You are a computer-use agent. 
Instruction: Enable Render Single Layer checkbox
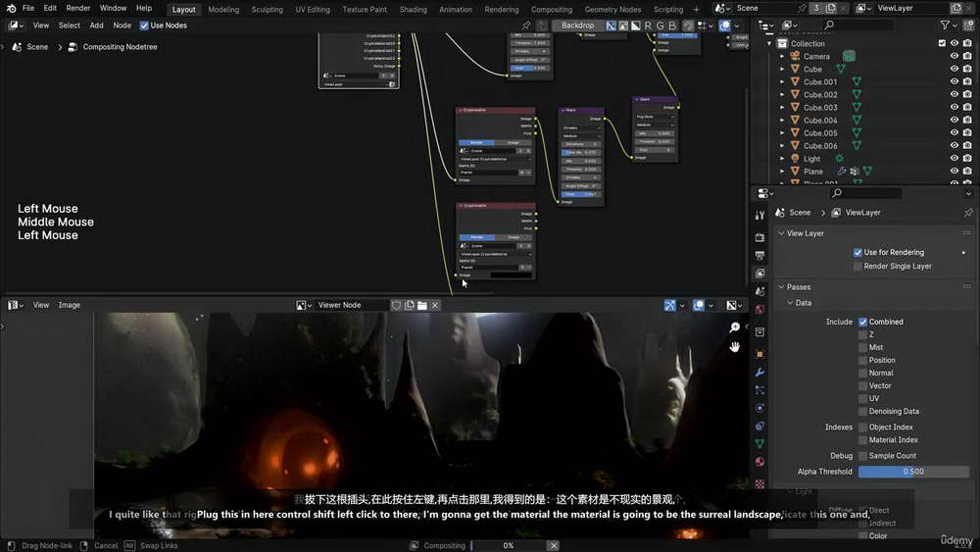click(857, 267)
